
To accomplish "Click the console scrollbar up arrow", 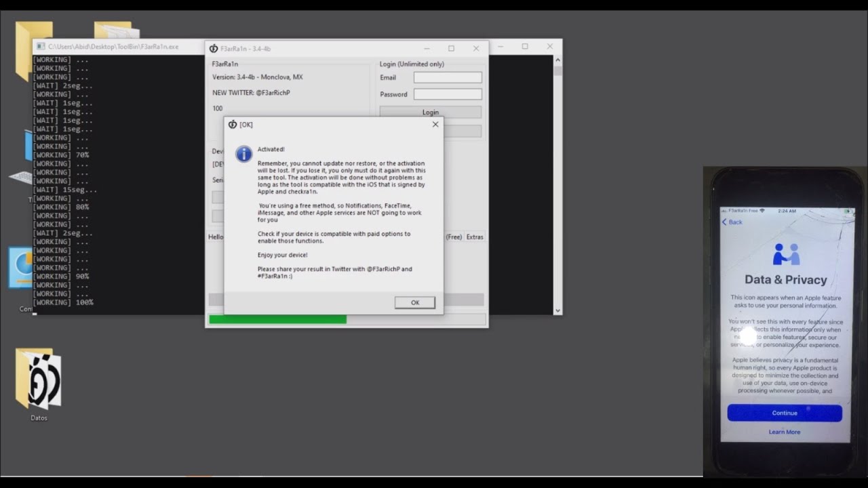I will 557,60.
